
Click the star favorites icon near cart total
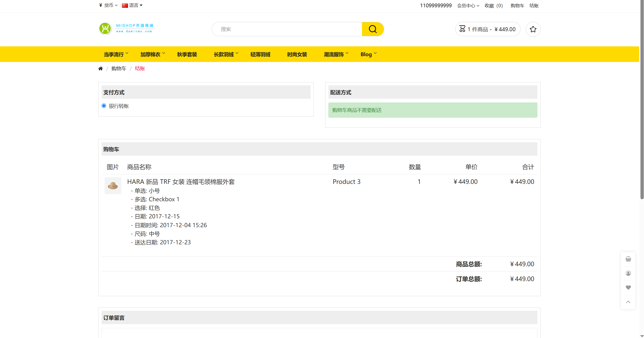(x=533, y=29)
